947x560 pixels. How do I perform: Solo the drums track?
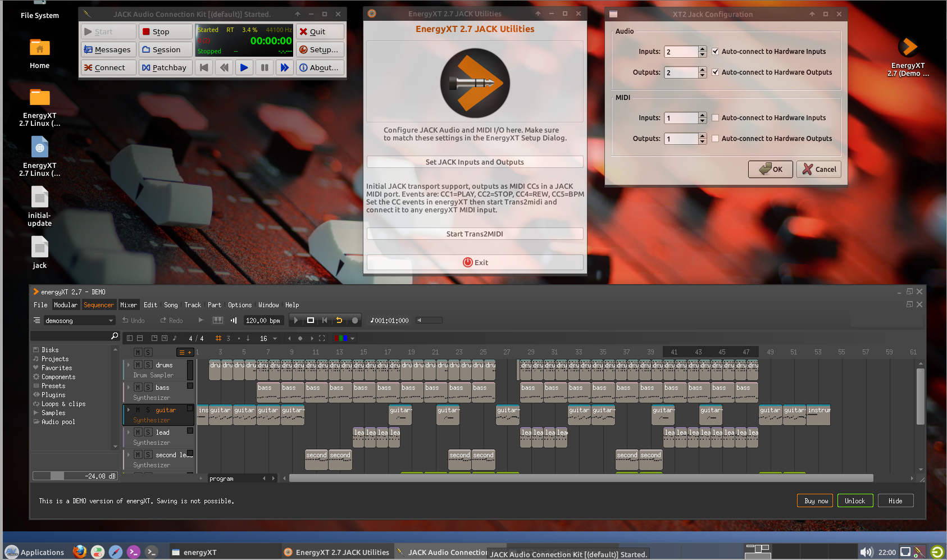(148, 365)
